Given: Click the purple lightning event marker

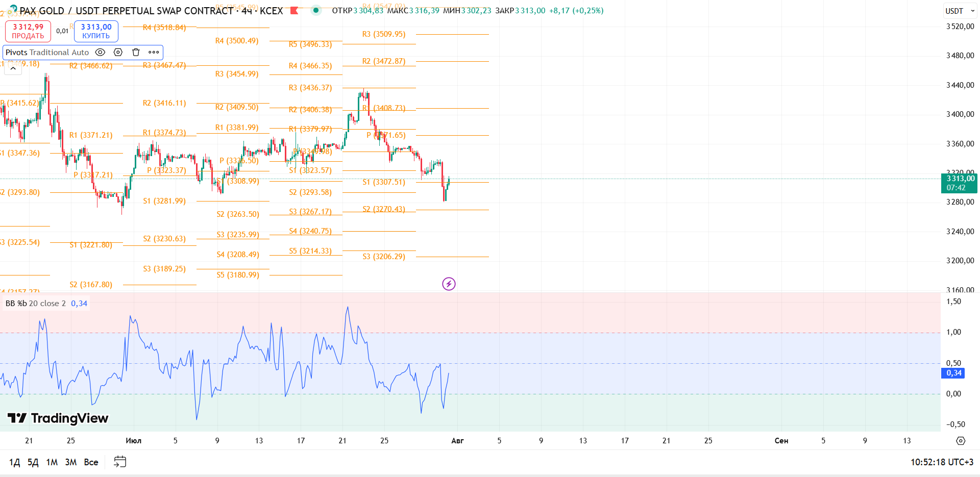Looking at the screenshot, I should click(x=449, y=284).
